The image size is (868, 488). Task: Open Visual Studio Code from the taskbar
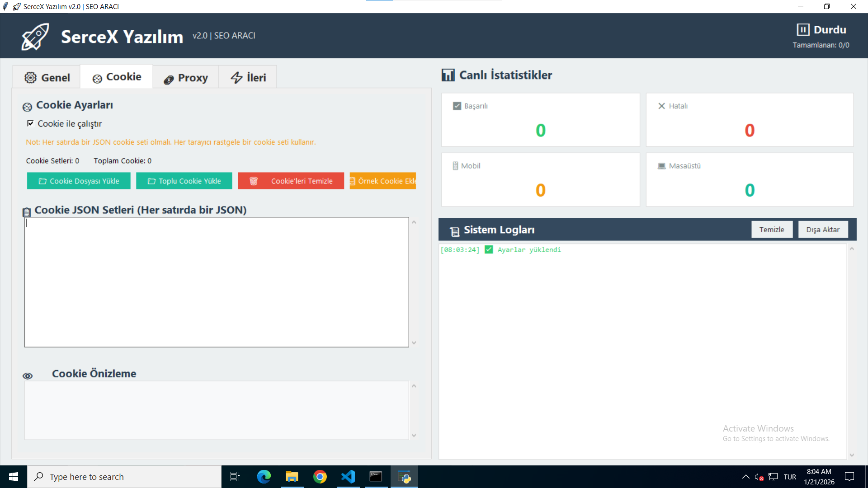[x=348, y=477]
